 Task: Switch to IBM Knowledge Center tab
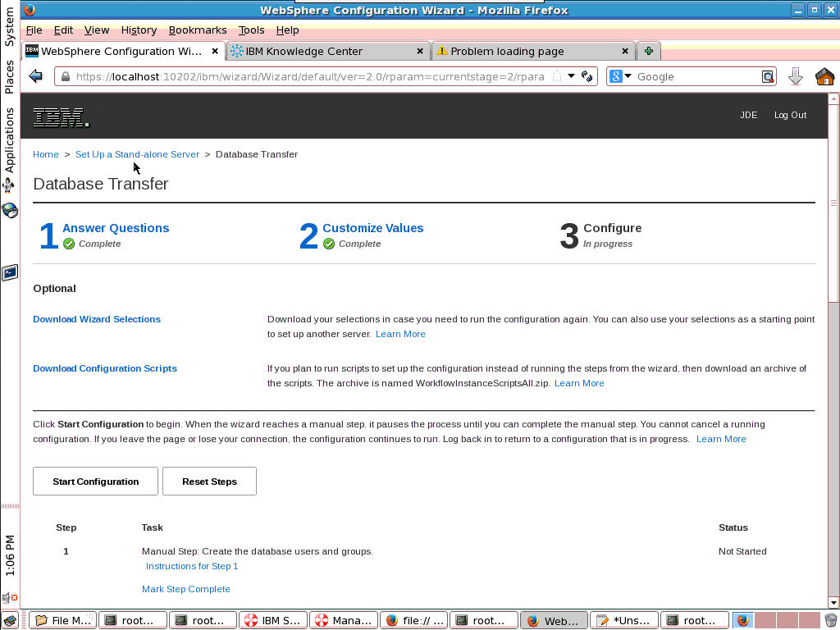pyautogui.click(x=328, y=51)
